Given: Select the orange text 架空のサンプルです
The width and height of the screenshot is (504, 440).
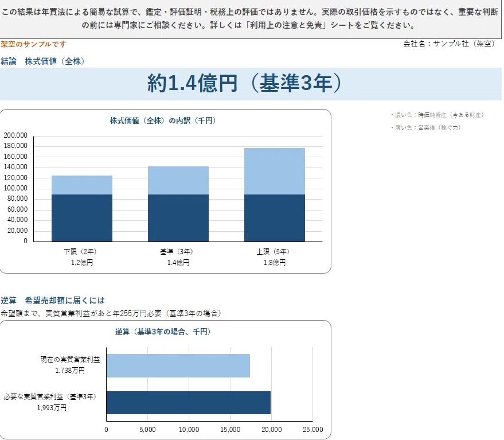Looking at the screenshot, I should pos(33,44).
